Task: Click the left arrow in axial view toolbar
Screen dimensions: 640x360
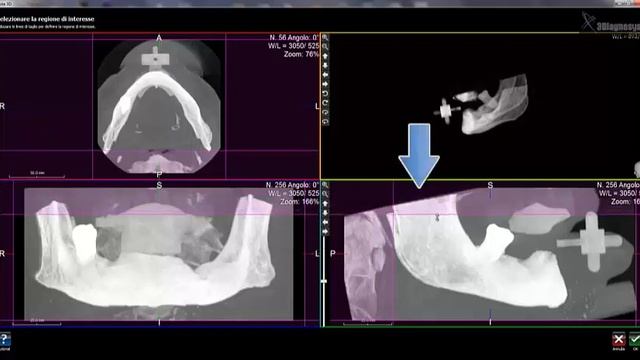Action: coord(325,75)
